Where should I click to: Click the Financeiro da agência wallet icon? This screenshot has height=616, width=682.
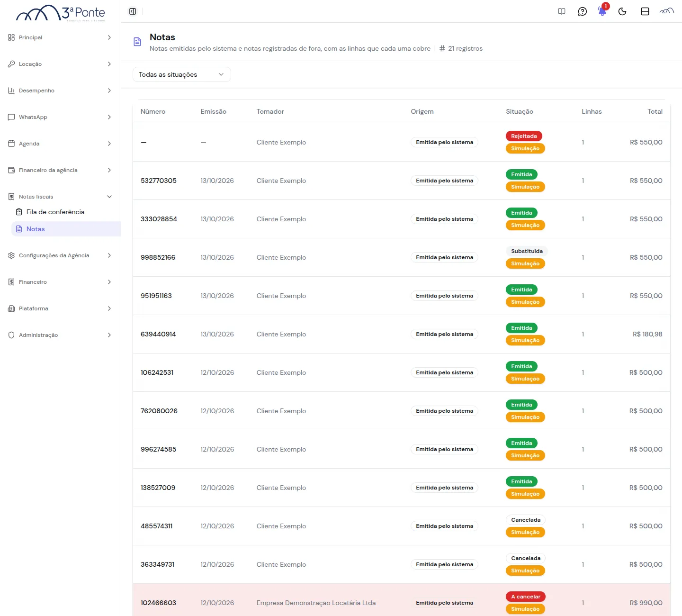pos(11,170)
